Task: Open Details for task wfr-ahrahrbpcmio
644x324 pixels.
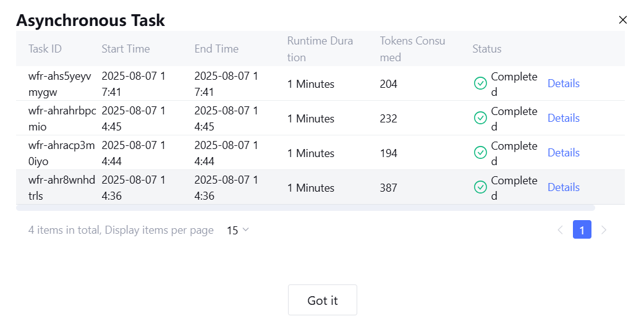Action: click(x=563, y=118)
